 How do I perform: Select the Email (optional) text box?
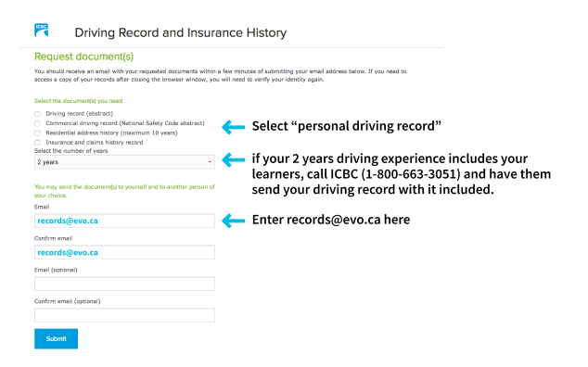click(124, 284)
